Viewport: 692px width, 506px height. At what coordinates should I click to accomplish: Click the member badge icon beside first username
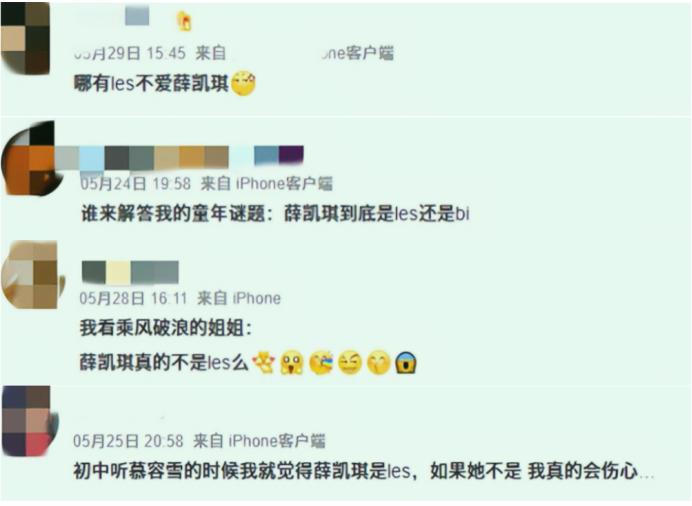point(184,21)
